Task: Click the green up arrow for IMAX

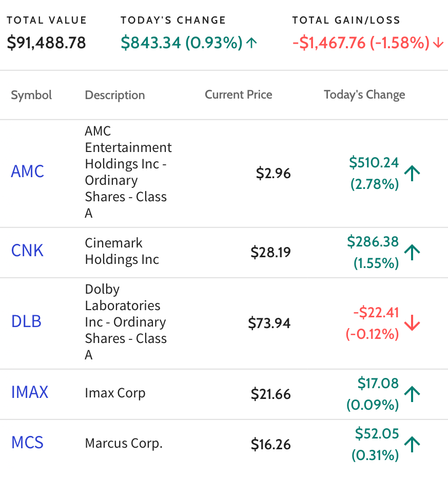Action: [412, 394]
